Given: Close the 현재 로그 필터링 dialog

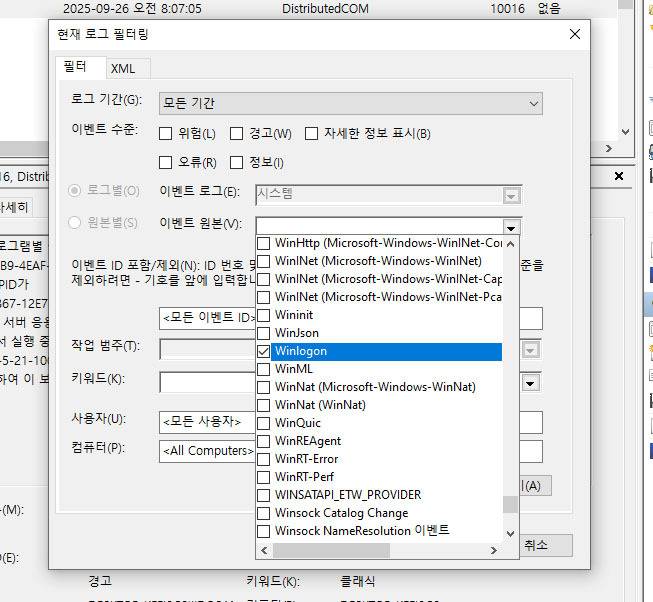Looking at the screenshot, I should pyautogui.click(x=574, y=34).
